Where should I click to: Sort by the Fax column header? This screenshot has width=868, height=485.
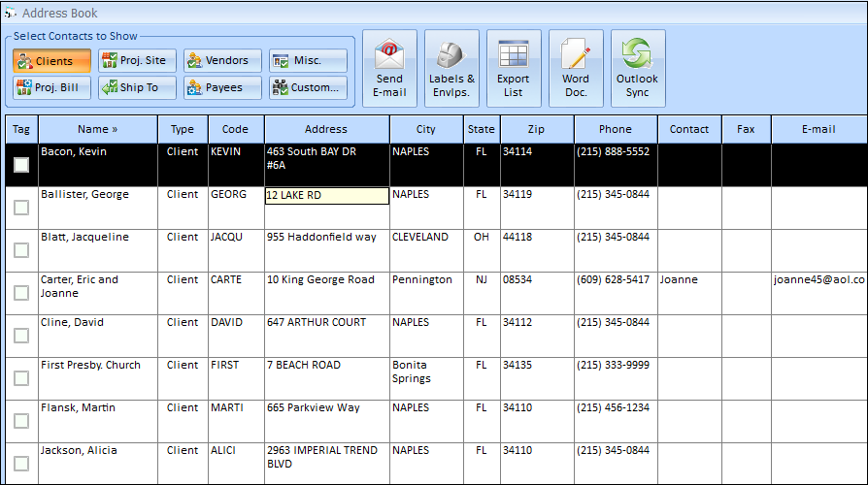tap(747, 129)
